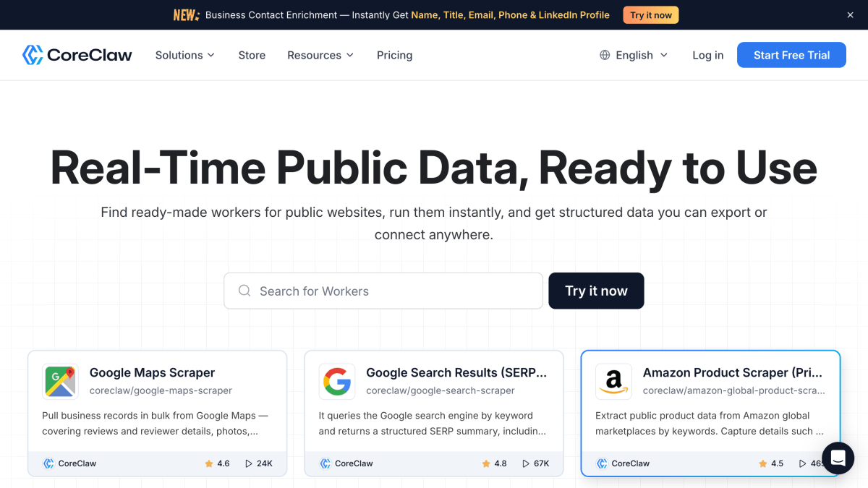
Task: Click the Start Free Trial button
Action: [791, 55]
